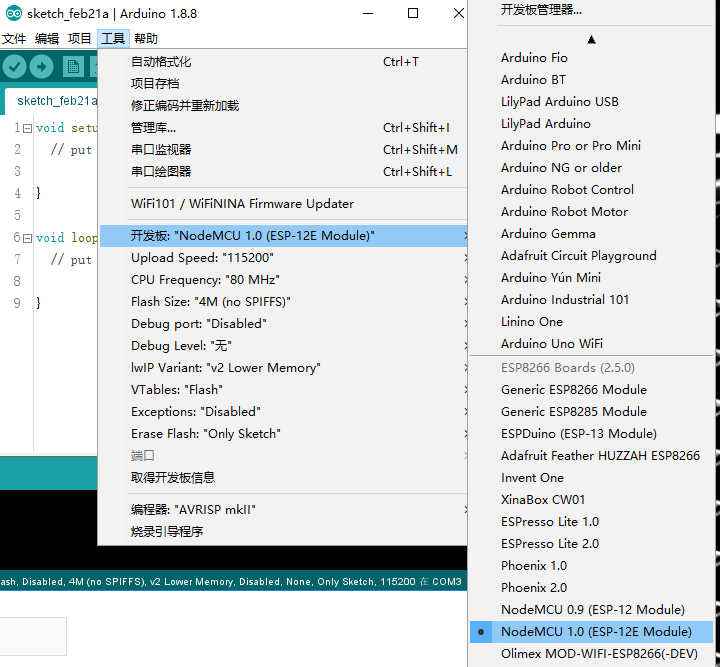Open 串口监视器 serial monitor
Screen dimensions: 720x667
point(283,150)
